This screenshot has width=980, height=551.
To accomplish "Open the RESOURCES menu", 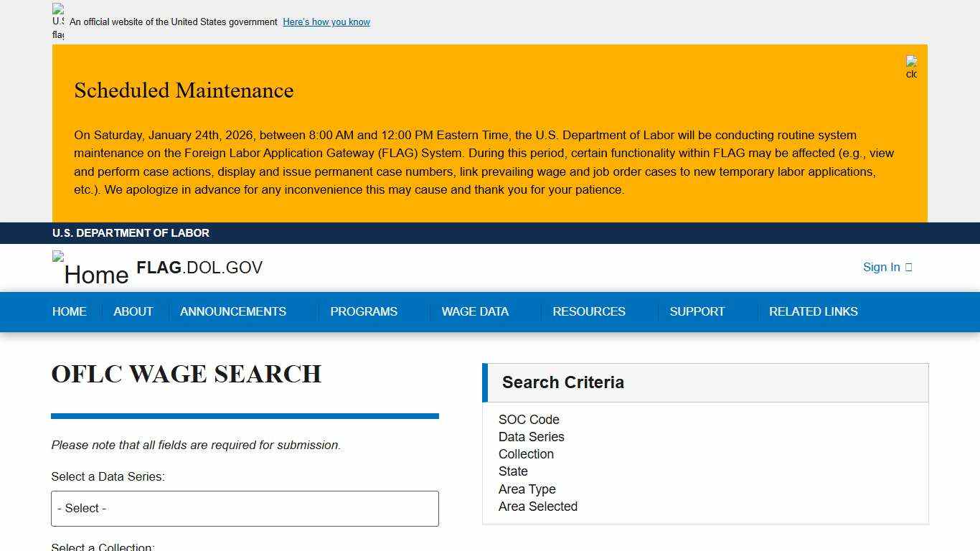I will coord(589,311).
